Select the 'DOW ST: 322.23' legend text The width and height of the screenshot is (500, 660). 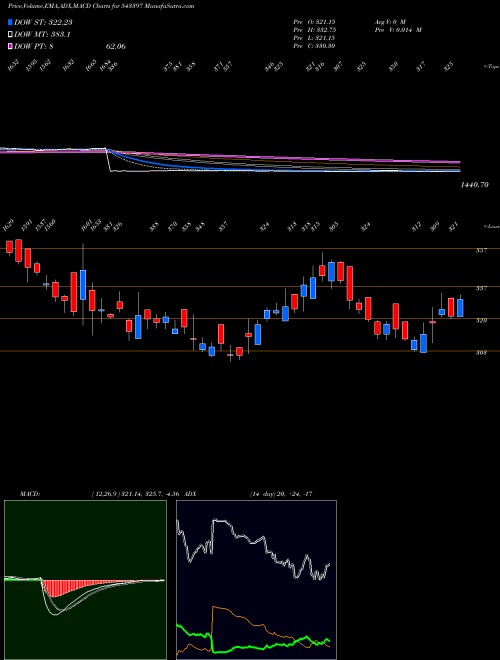pyautogui.click(x=43, y=23)
